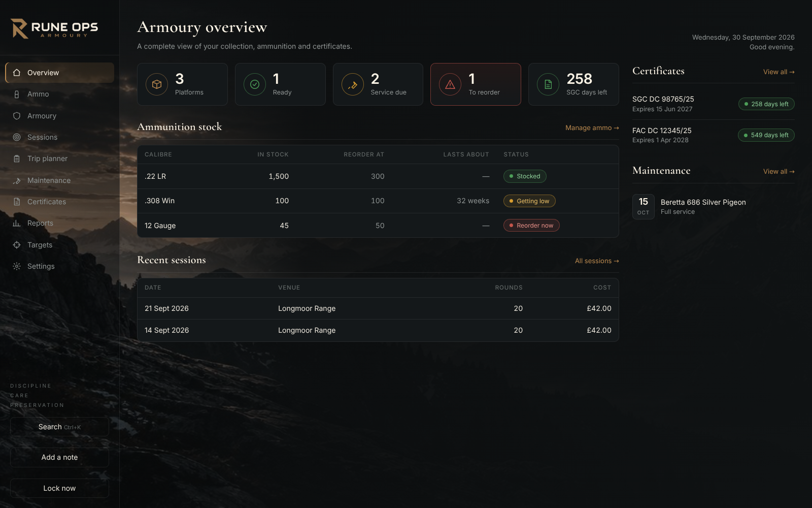Click the 549 days left badge
The image size is (812, 508).
(766, 135)
